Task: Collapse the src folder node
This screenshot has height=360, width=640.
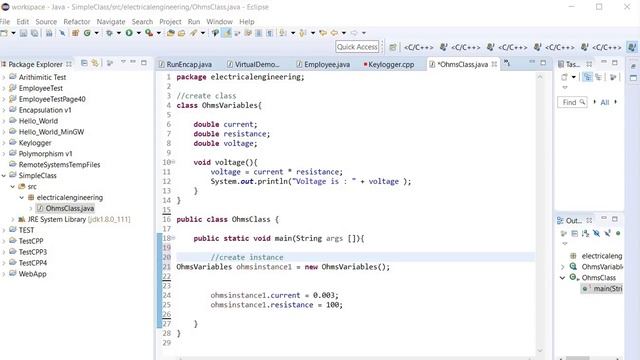Action: click(13, 187)
